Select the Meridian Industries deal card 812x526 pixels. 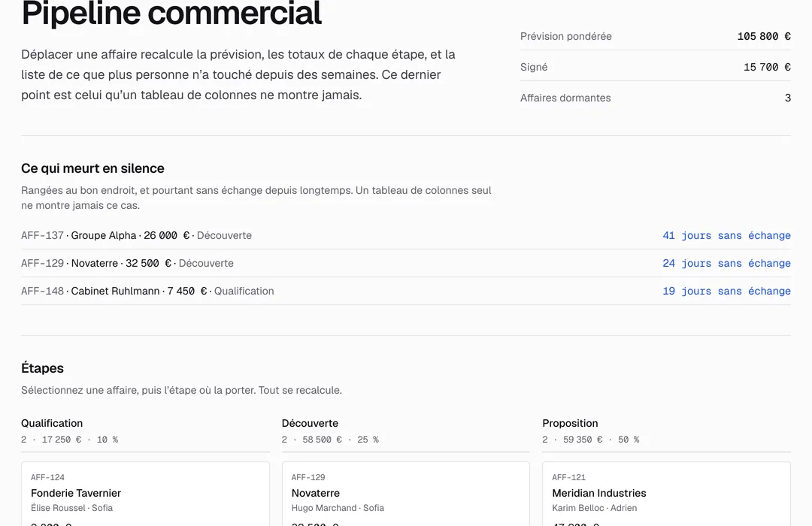[666, 494]
